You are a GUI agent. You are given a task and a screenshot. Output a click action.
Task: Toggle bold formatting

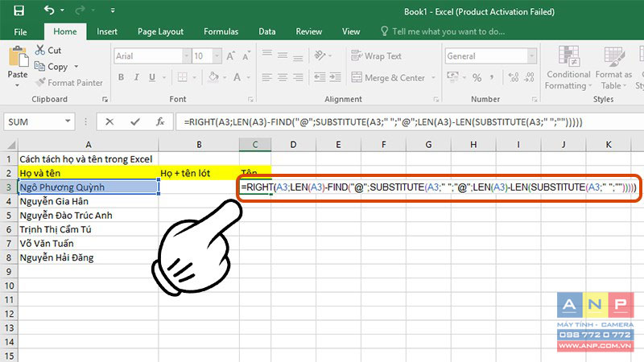pyautogui.click(x=122, y=77)
